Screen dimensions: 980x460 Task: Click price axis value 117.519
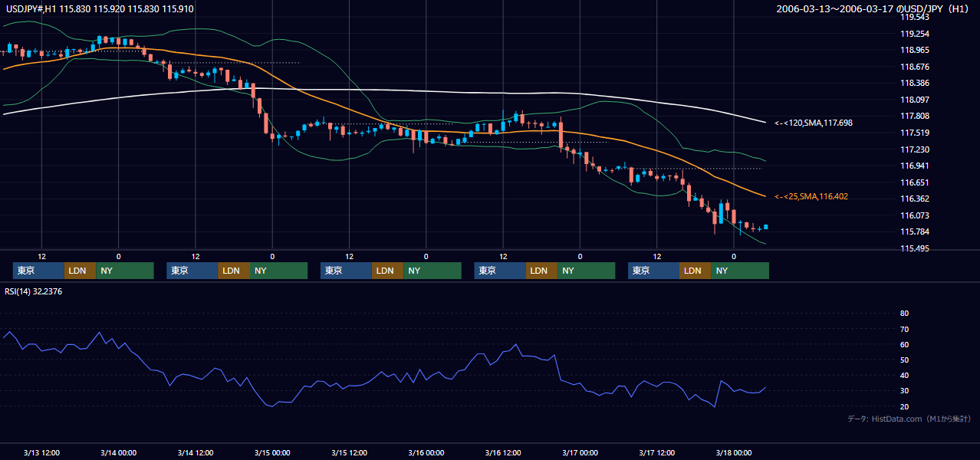(914, 133)
